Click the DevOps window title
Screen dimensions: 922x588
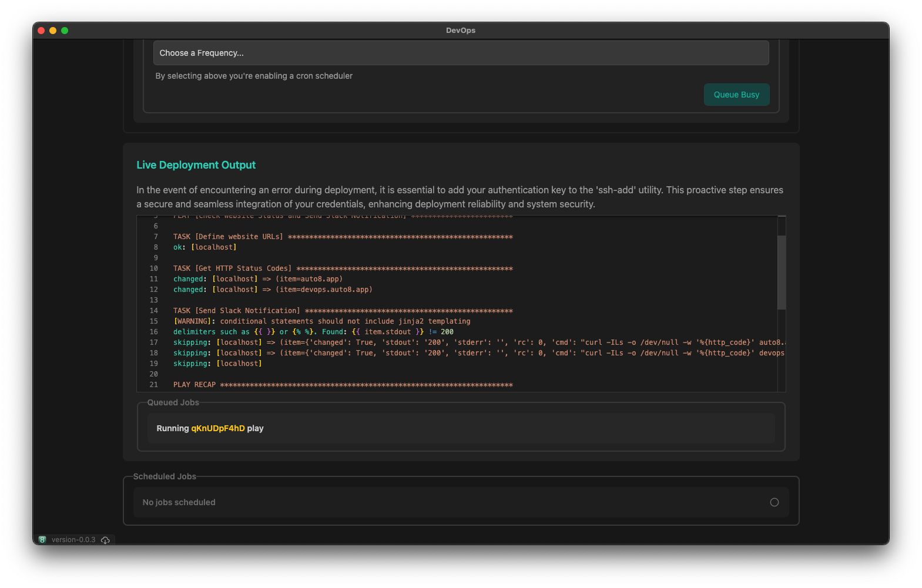(x=461, y=31)
